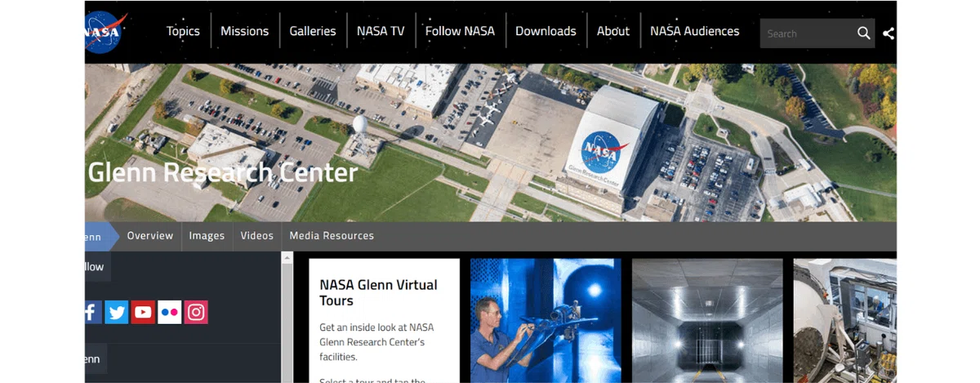Open NASA Glenn's Twitter page icon
The width and height of the screenshot is (980, 383).
pos(117,312)
